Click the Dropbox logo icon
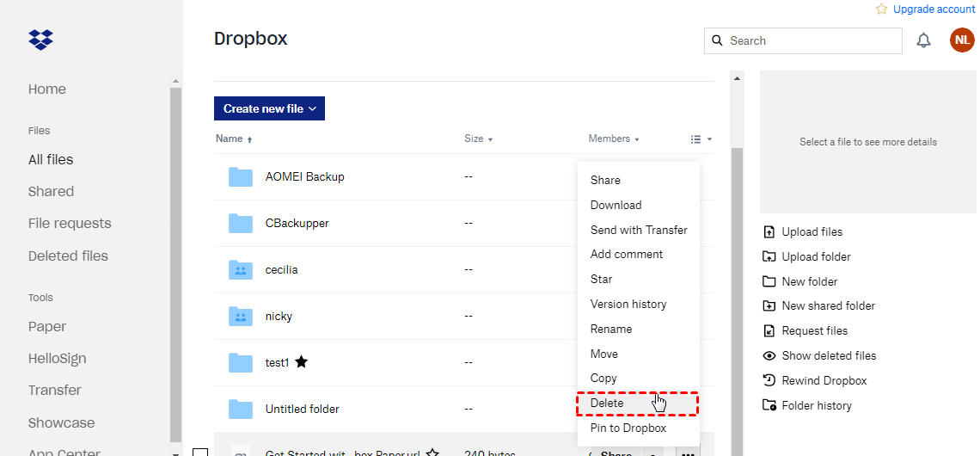Image resolution: width=980 pixels, height=456 pixels. coord(40,40)
